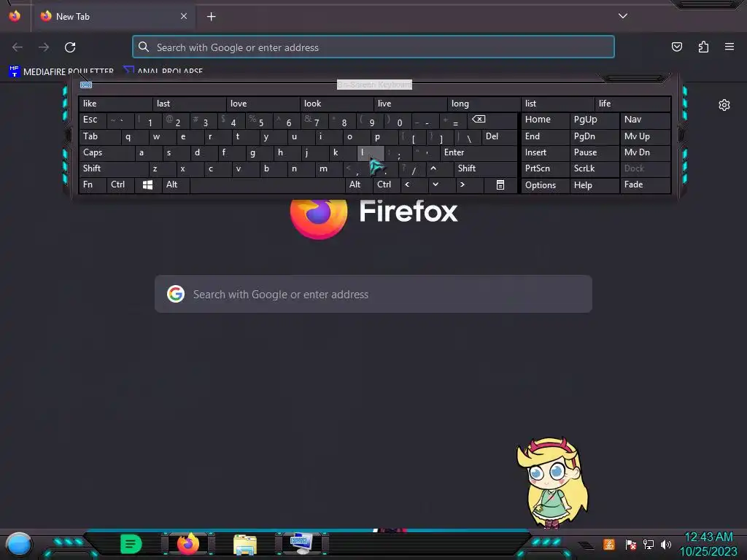Viewport: 747px width, 560px height.
Task: Click the back navigation arrow
Action: pos(18,47)
